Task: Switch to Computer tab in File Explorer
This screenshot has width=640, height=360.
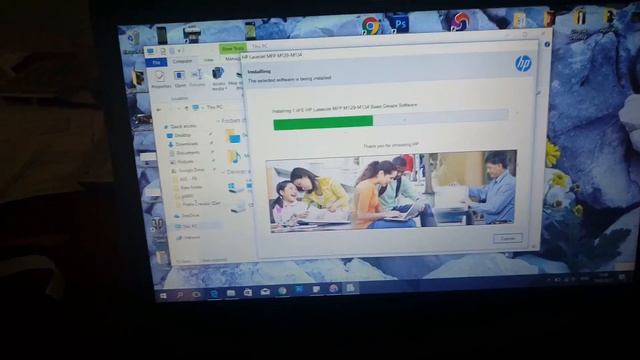Action: 182,61
